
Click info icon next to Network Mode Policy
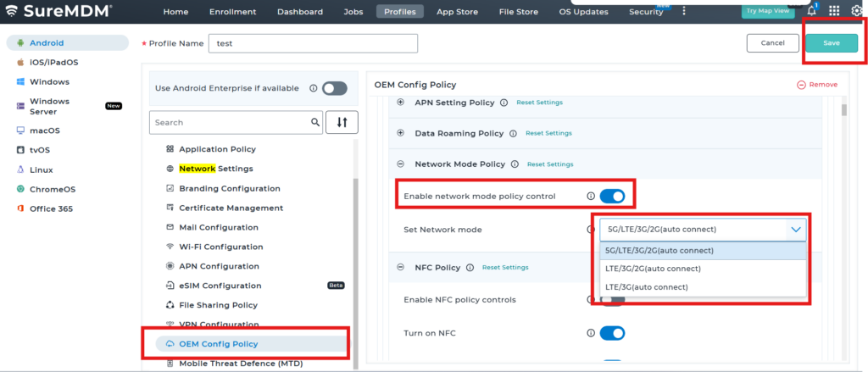click(x=515, y=164)
